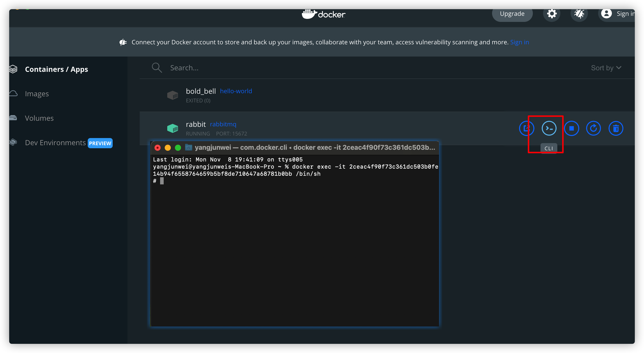
Task: Click the Upgrade button
Action: pyautogui.click(x=512, y=14)
